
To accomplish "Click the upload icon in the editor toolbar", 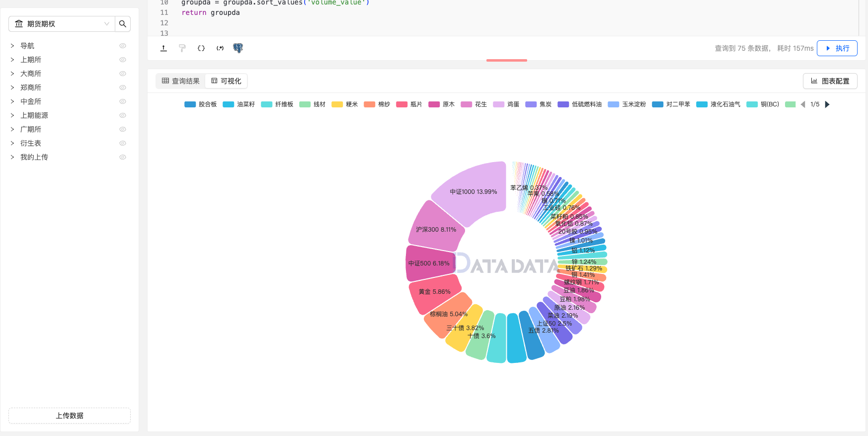I will (x=163, y=48).
